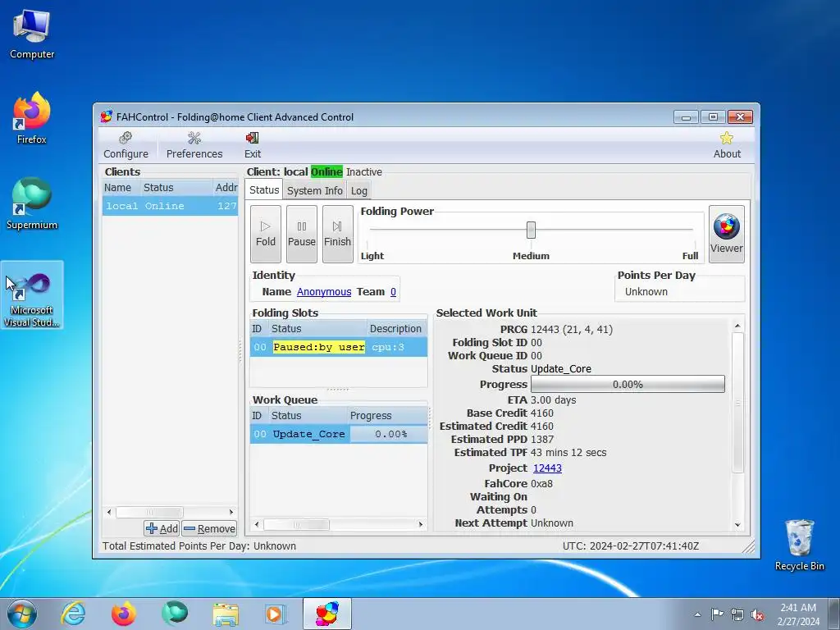
Task: Click the UTC timestamp in the status bar
Action: point(631,546)
